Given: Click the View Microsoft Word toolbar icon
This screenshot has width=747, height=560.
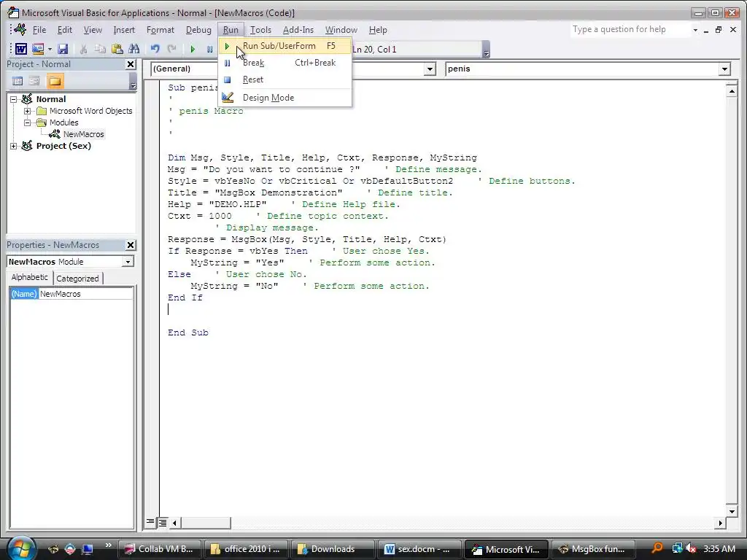Looking at the screenshot, I should coord(21,49).
